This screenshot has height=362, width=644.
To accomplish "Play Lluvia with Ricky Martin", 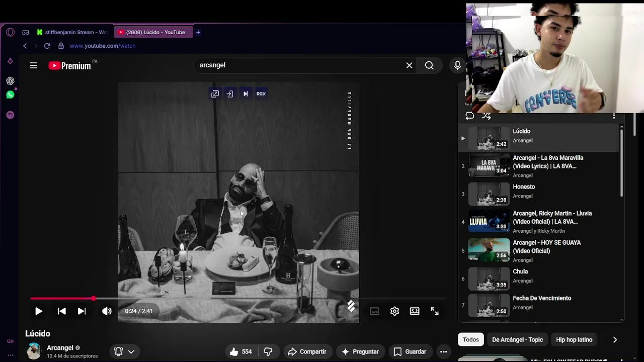I will pyautogui.click(x=538, y=222).
